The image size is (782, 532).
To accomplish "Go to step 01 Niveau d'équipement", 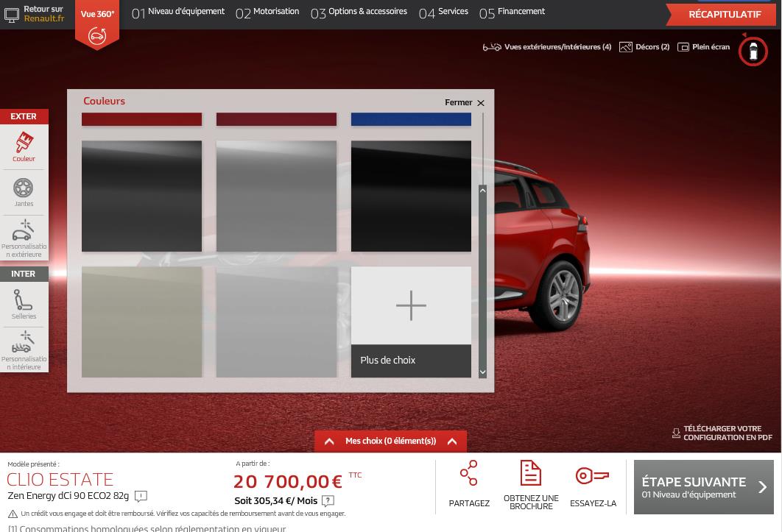I will pos(178,13).
